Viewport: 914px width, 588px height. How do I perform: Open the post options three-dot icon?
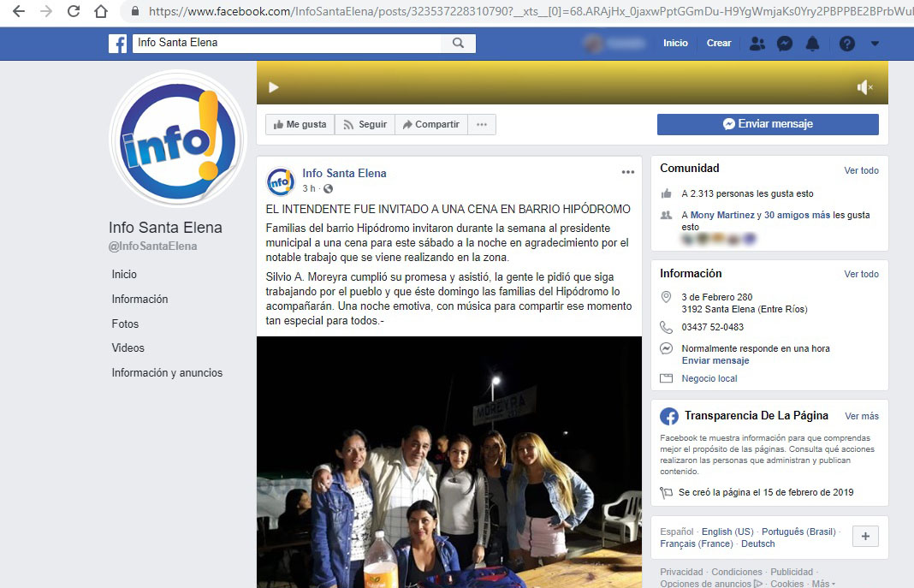(628, 171)
